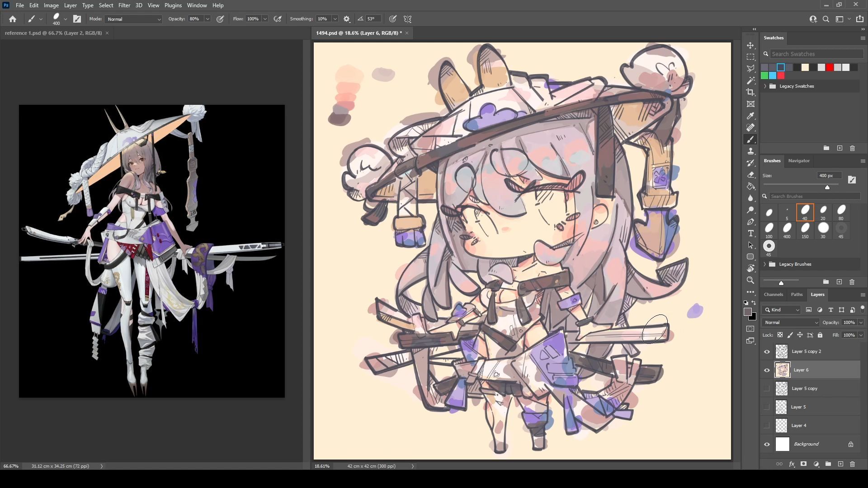868x488 pixels.
Task: Show Layer 4
Action: pos(767,426)
